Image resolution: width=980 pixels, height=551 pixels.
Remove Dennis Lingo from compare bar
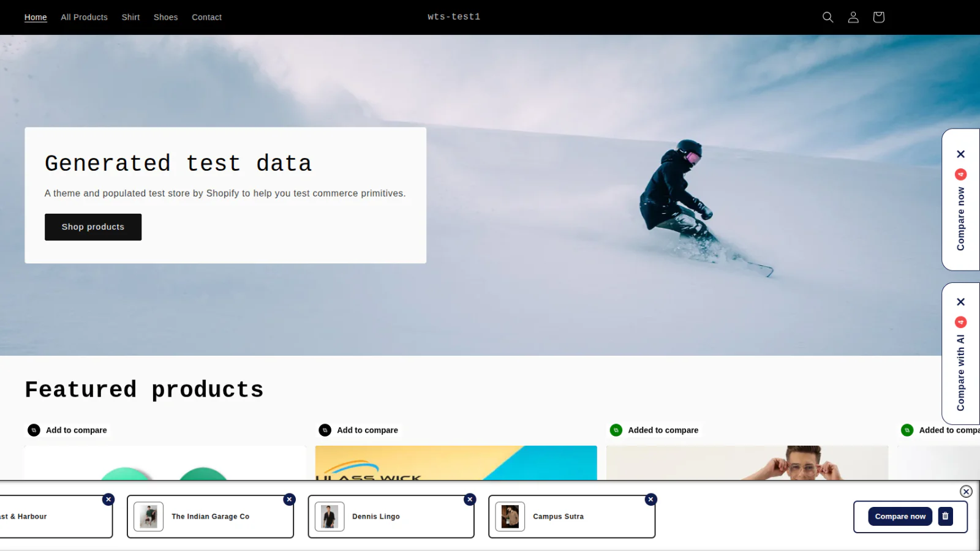click(470, 500)
